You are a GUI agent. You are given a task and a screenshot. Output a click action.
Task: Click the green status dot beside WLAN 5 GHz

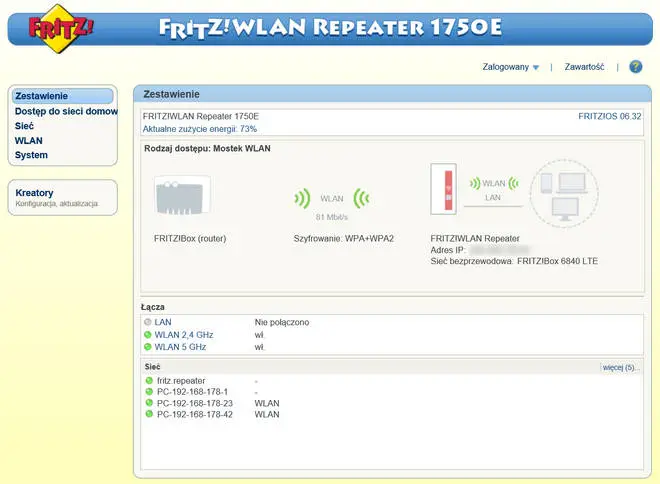(147, 347)
